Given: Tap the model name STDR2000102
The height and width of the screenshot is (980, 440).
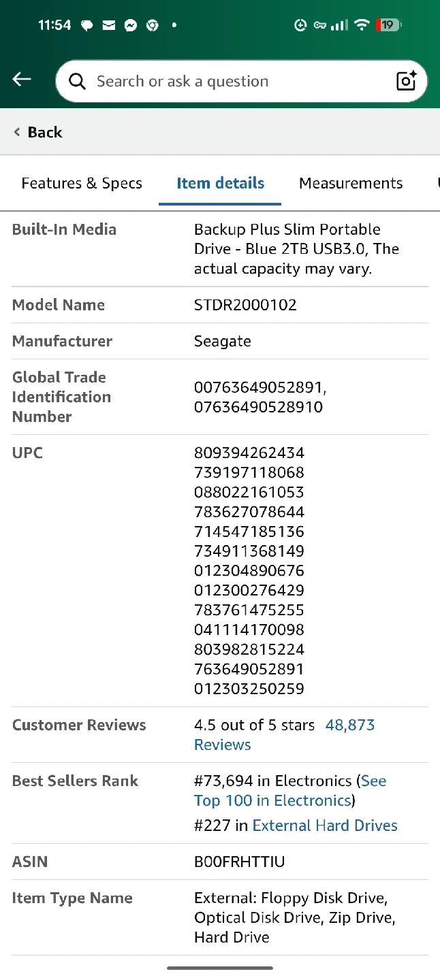Looking at the screenshot, I should [245, 305].
